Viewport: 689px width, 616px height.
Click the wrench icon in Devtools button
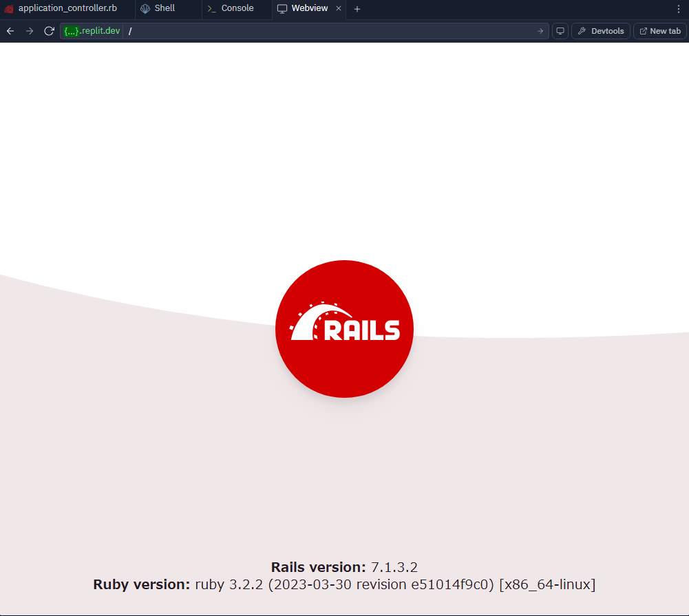click(x=582, y=31)
